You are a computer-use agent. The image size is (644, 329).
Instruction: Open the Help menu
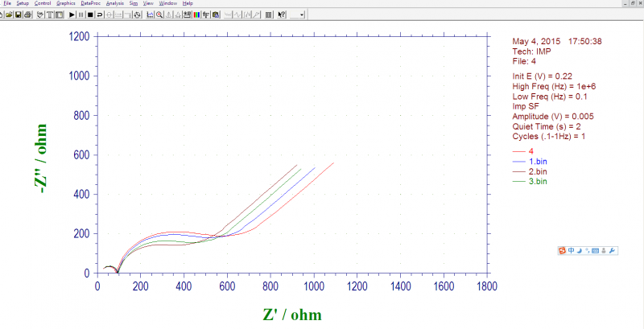coord(188,3)
